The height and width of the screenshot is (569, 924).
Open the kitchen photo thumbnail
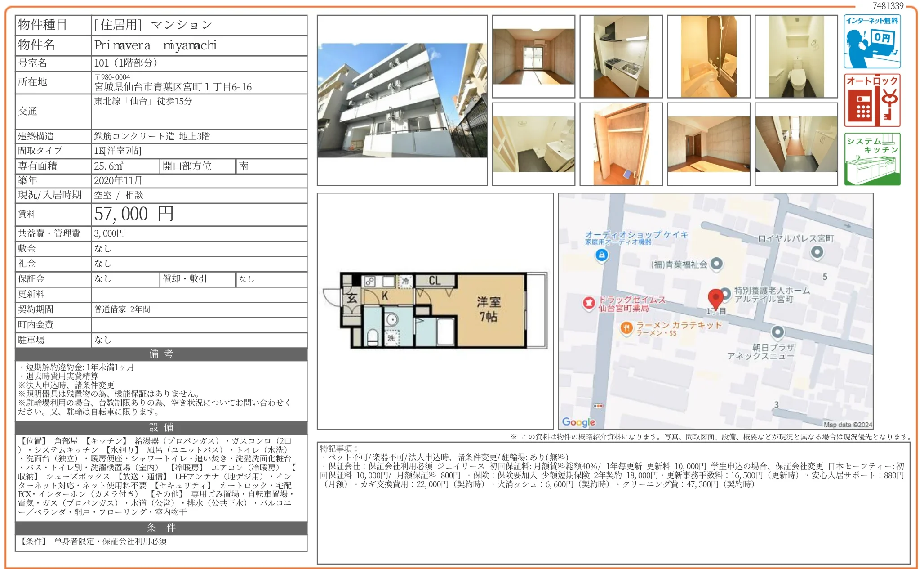point(621,57)
